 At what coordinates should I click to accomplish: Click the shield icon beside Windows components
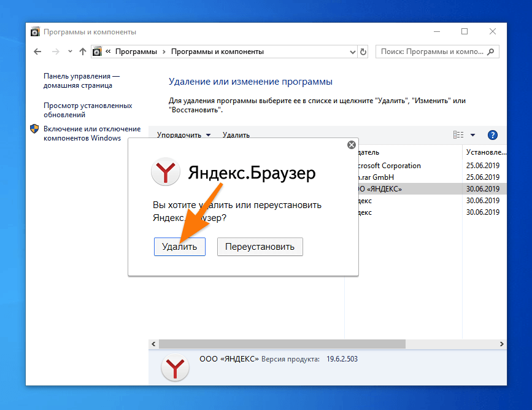pos(34,129)
